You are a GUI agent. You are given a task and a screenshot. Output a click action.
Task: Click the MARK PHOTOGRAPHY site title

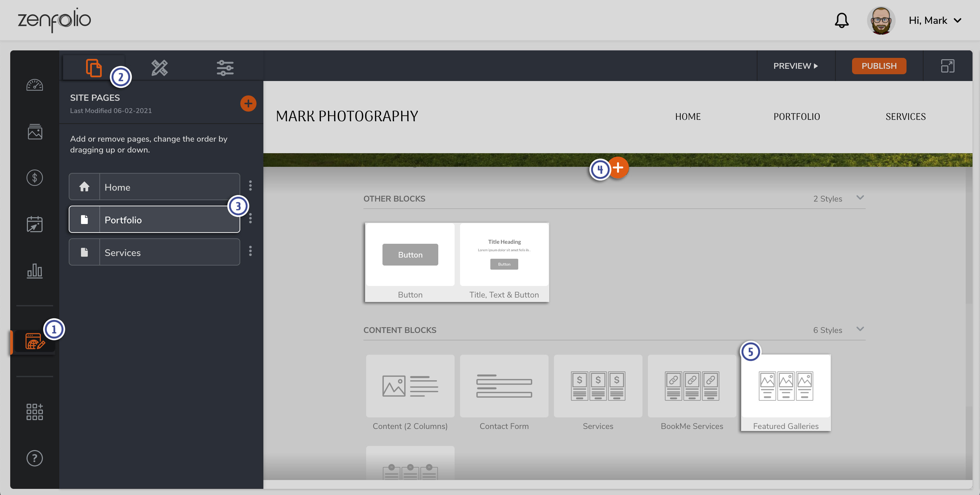point(347,116)
